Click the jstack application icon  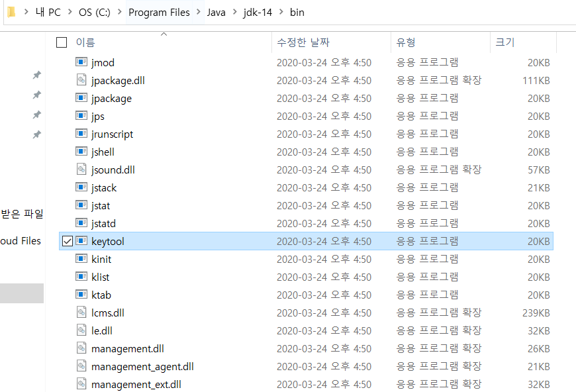coord(81,187)
